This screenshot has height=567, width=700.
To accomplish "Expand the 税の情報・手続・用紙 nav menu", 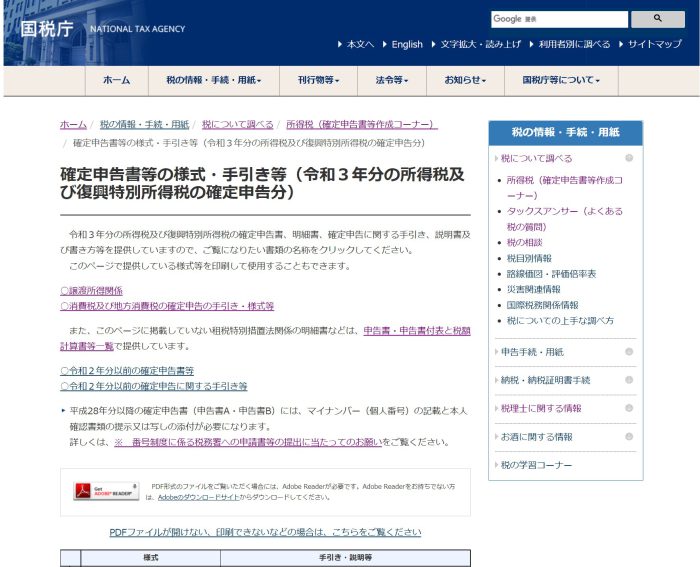I will (214, 80).
